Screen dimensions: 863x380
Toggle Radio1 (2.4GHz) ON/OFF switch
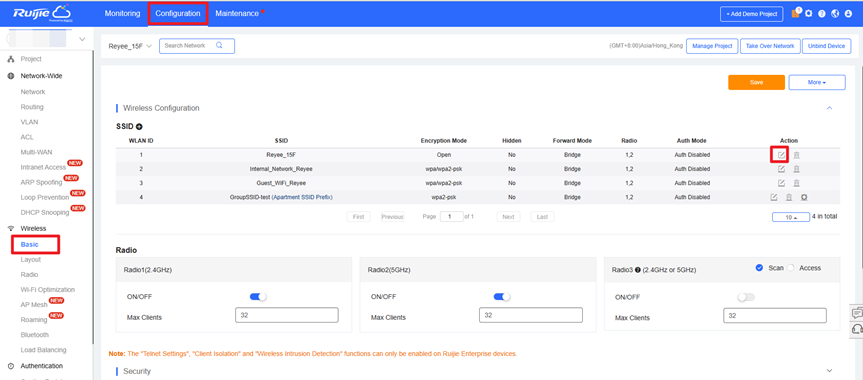(x=258, y=297)
